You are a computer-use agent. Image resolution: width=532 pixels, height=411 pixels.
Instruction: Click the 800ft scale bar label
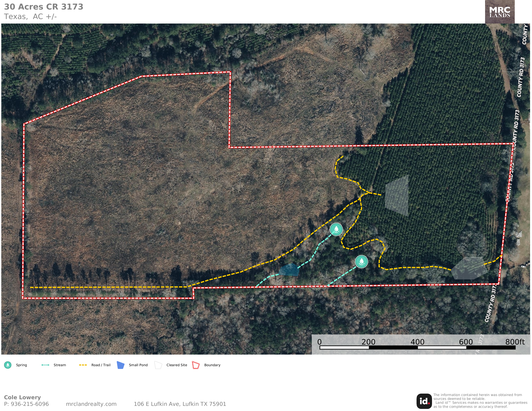pos(515,342)
